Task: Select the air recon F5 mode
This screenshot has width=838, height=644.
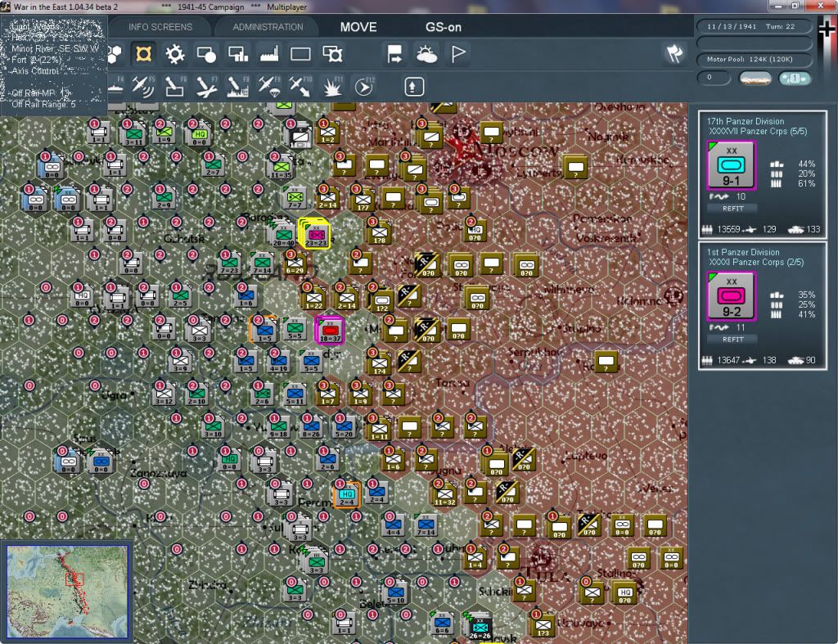Action: [x=142, y=87]
